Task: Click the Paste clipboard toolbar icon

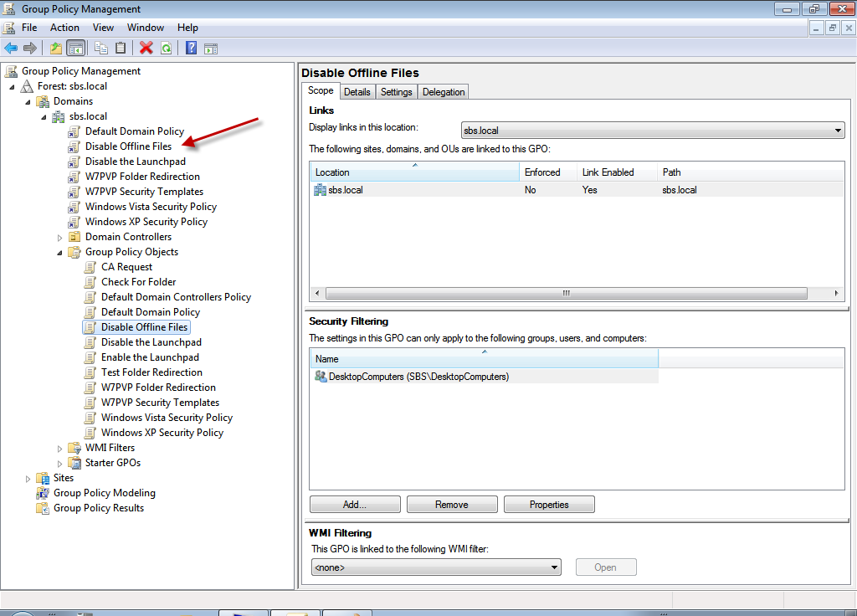Action: coord(121,49)
